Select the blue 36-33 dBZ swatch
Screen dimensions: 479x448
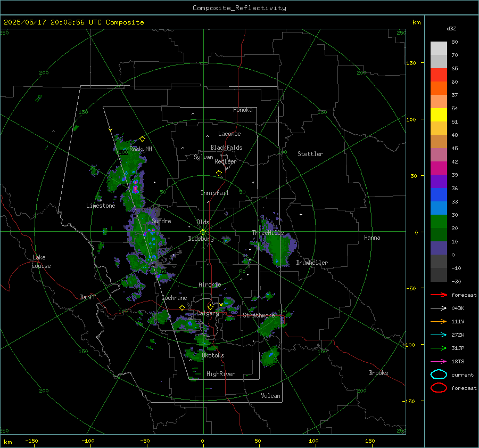[439, 195]
